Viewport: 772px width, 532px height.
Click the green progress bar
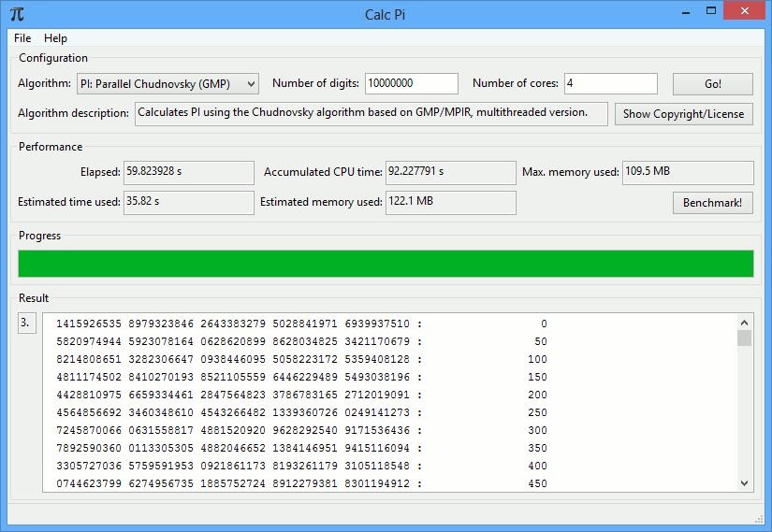click(386, 264)
